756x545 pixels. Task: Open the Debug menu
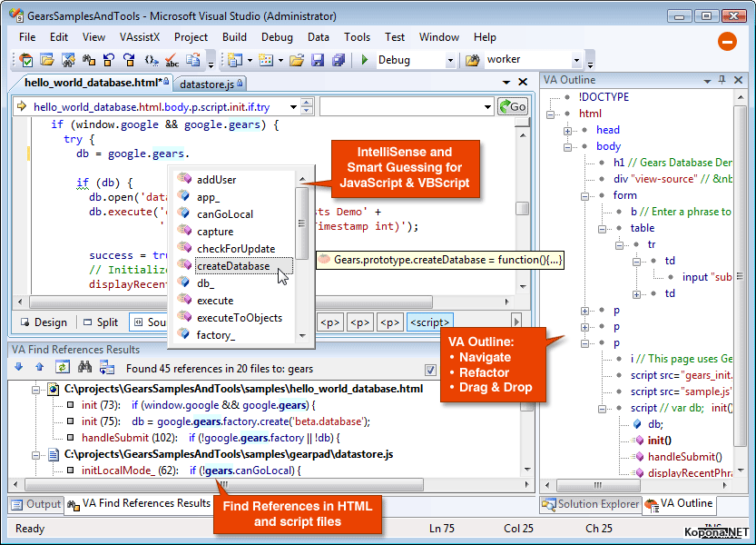277,37
